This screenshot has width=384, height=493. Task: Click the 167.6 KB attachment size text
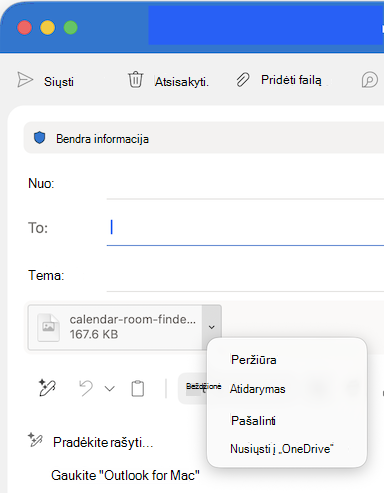pos(94,334)
